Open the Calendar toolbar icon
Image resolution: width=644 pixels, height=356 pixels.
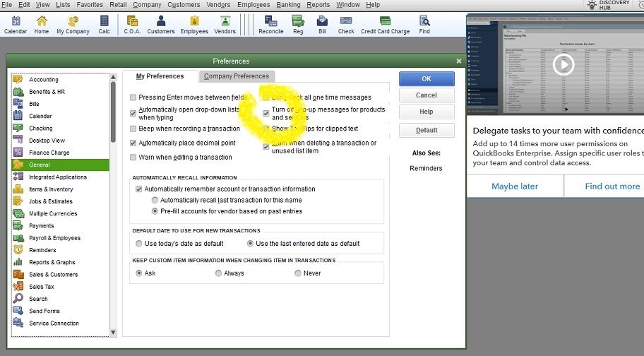pos(16,25)
